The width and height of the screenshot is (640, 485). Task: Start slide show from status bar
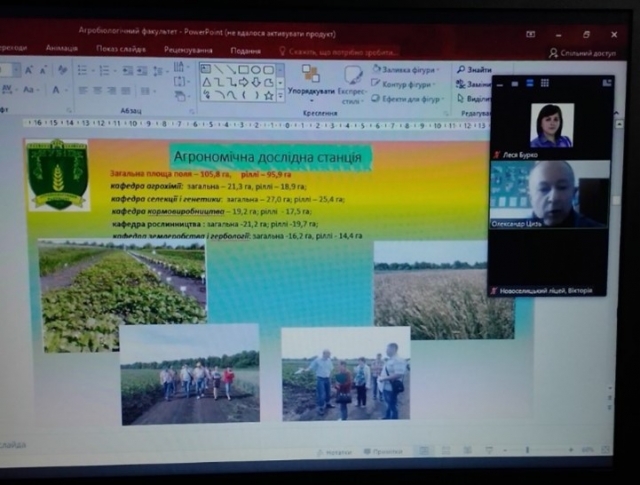click(x=489, y=450)
